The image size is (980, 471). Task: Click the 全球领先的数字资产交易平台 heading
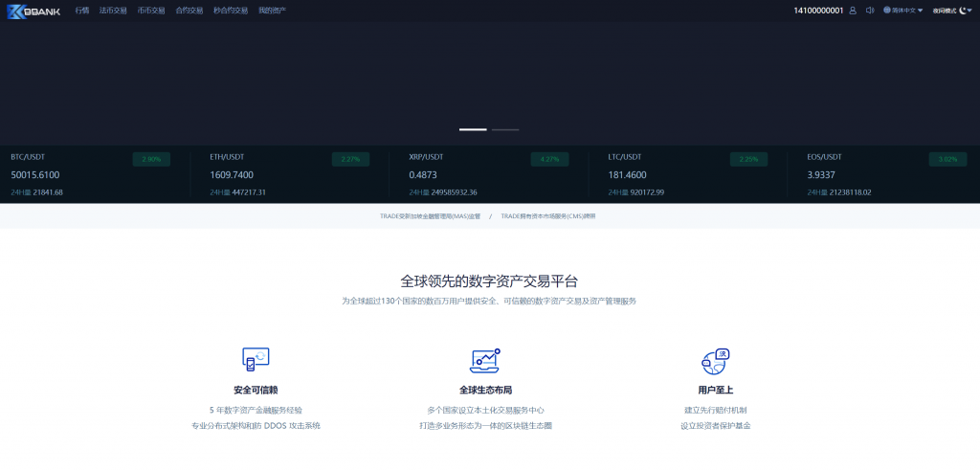coord(489,280)
